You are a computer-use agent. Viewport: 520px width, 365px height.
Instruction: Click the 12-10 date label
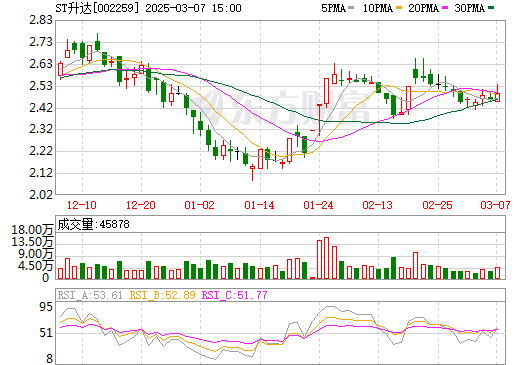coord(82,205)
